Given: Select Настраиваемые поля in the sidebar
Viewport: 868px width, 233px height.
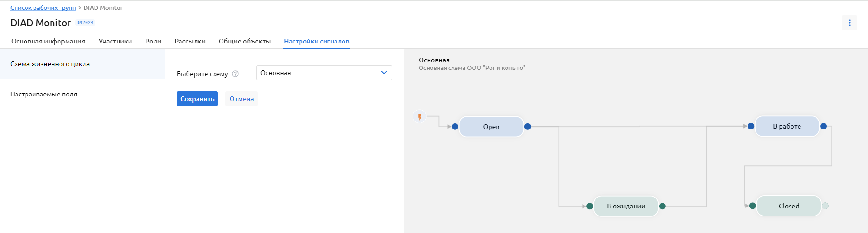Looking at the screenshot, I should coord(43,94).
